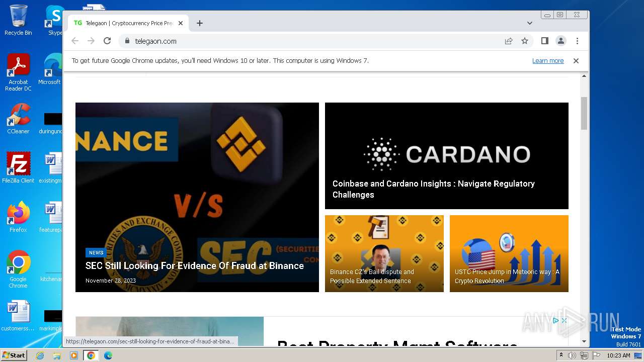Go forward using the Chrome arrow

click(91, 41)
